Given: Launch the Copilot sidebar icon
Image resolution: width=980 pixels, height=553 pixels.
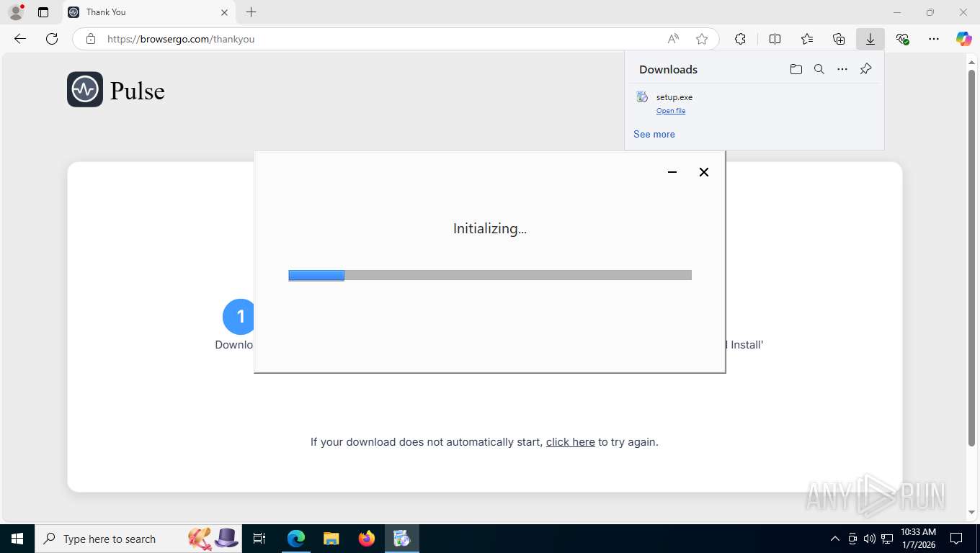Looking at the screenshot, I should tap(964, 39).
